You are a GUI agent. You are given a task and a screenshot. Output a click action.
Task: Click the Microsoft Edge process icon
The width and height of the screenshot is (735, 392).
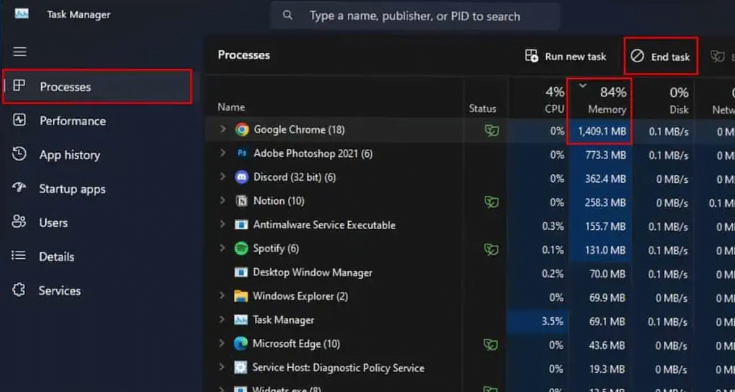point(240,344)
